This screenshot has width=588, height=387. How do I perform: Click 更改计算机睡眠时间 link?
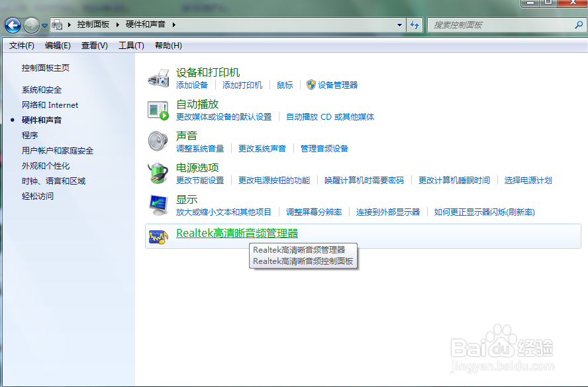(x=454, y=181)
